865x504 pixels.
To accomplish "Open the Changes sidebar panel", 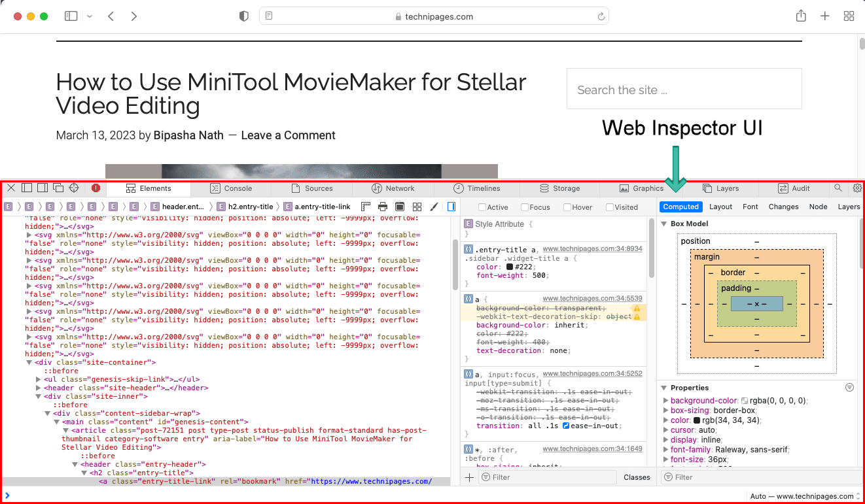I will pos(783,207).
